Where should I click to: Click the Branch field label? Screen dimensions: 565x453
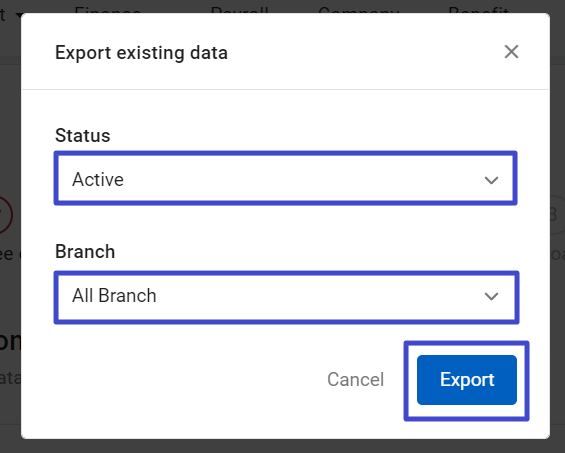85,252
